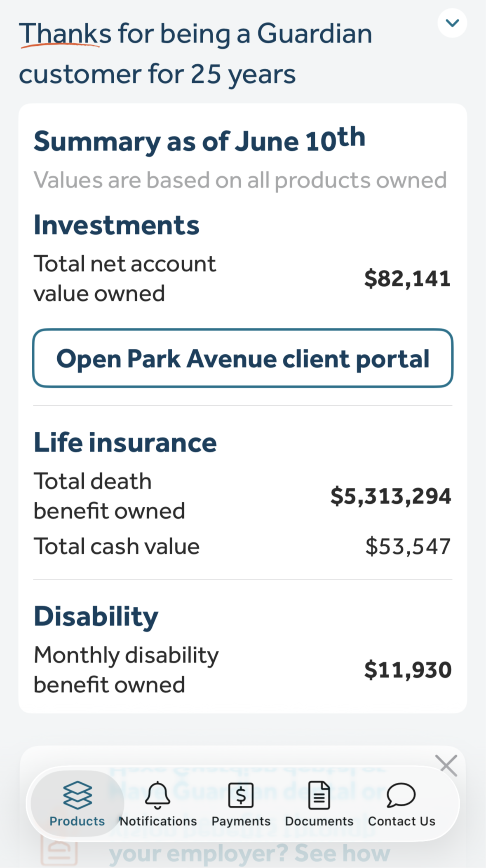Tap the $5,313,294 death benefit amount

pyautogui.click(x=390, y=496)
